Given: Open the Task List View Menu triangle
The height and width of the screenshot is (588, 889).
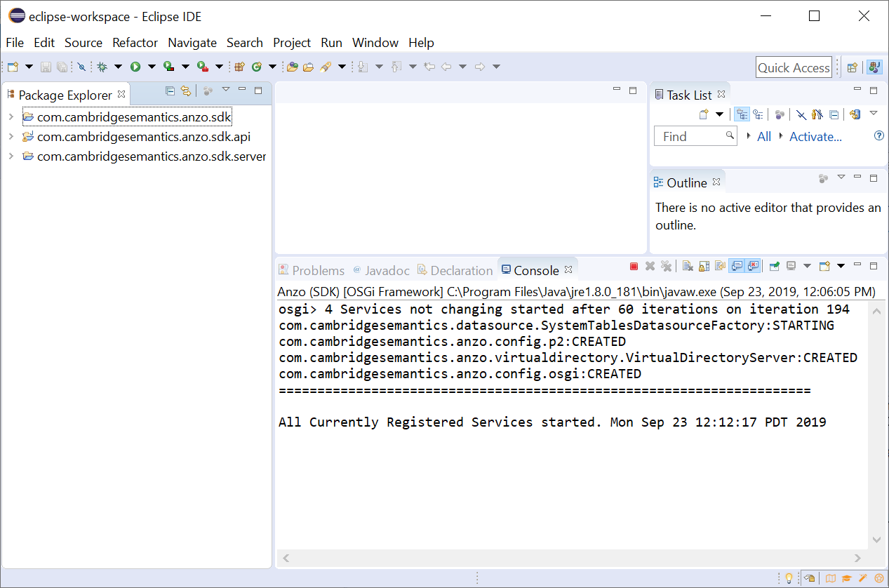Looking at the screenshot, I should tap(874, 112).
